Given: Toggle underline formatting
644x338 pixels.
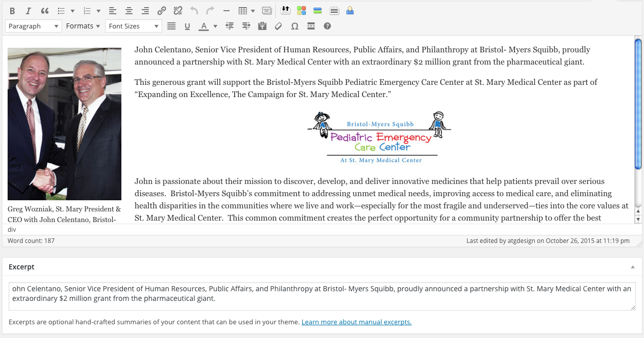Looking at the screenshot, I should [x=187, y=26].
